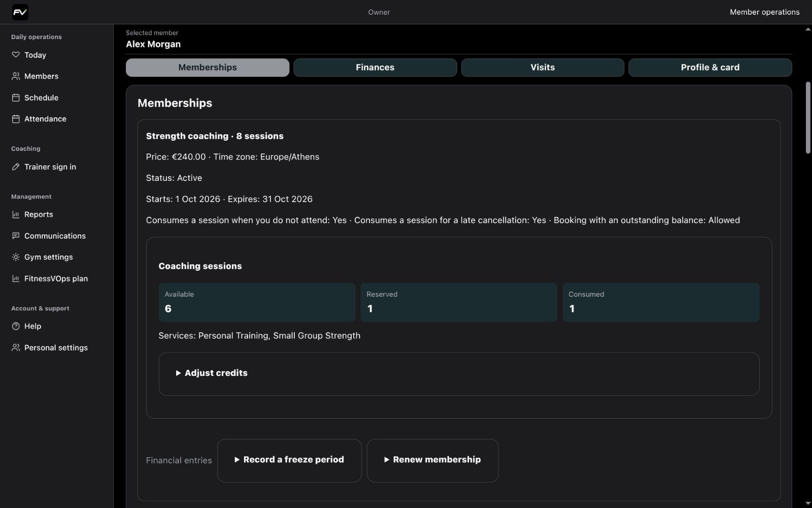Click the FitnessVOps plan chart icon

pyautogui.click(x=16, y=278)
